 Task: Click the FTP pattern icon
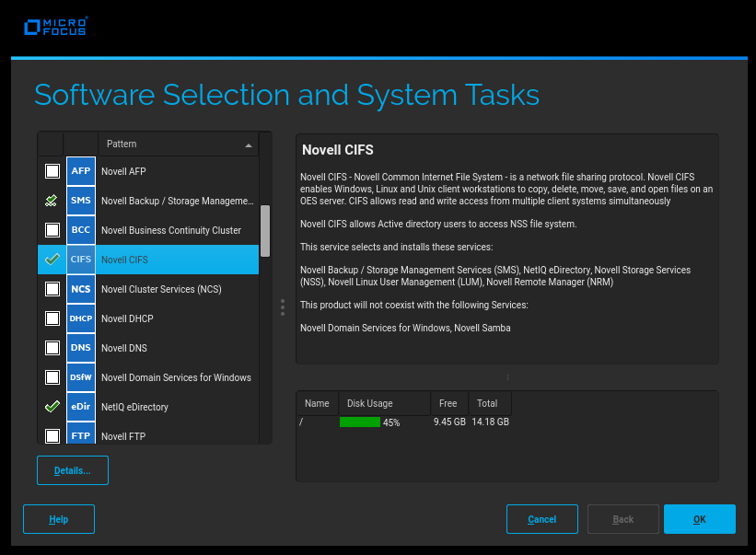tap(81, 435)
